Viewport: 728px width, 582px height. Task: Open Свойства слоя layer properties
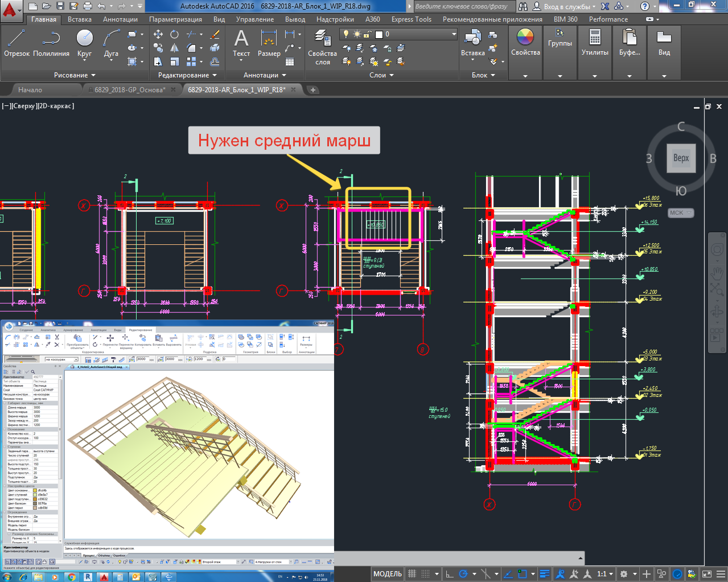[x=322, y=46]
